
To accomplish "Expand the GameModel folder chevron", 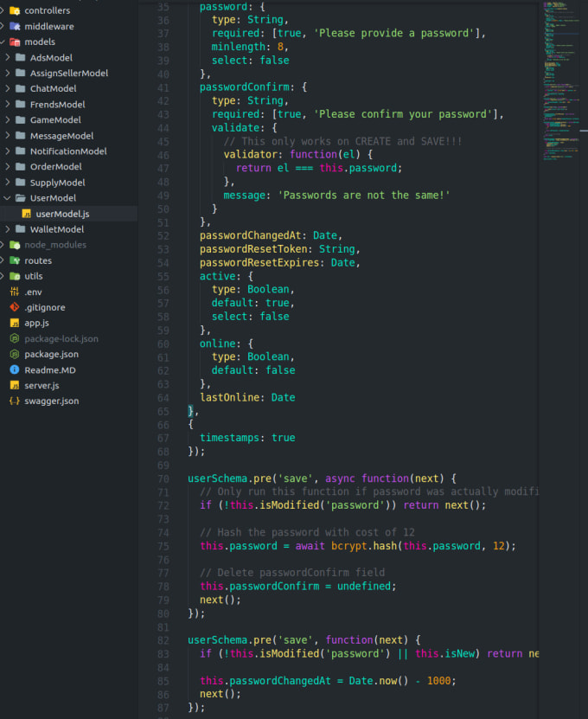I will pos(7,119).
